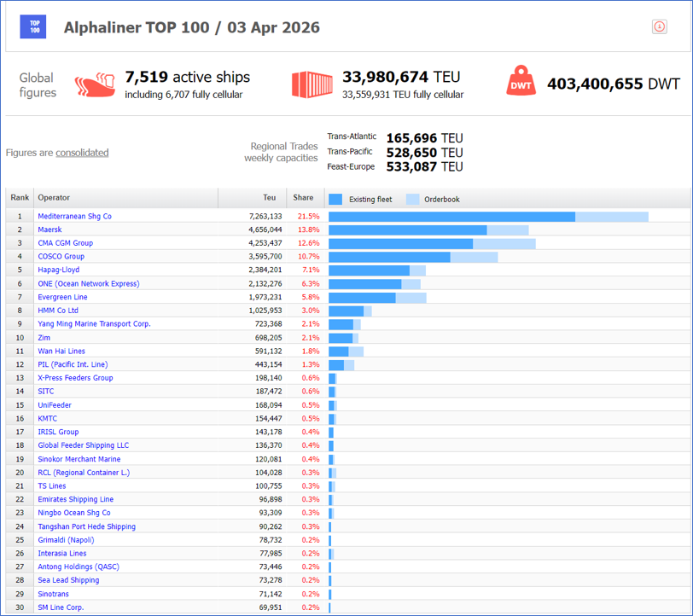
Task: Click the DWT weight icon
Action: coord(521,84)
